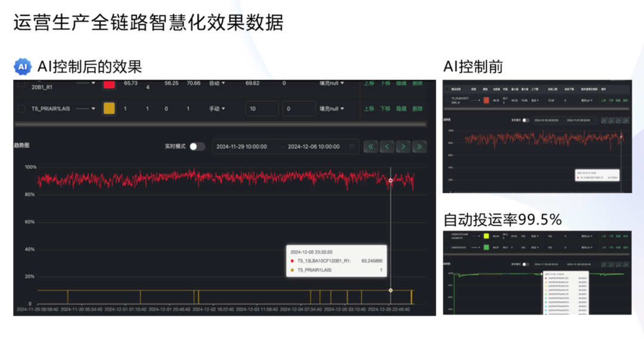Open 填充null dropdown in the 20B1_R1 row
Screen dimensions: 644x348
tap(332, 83)
